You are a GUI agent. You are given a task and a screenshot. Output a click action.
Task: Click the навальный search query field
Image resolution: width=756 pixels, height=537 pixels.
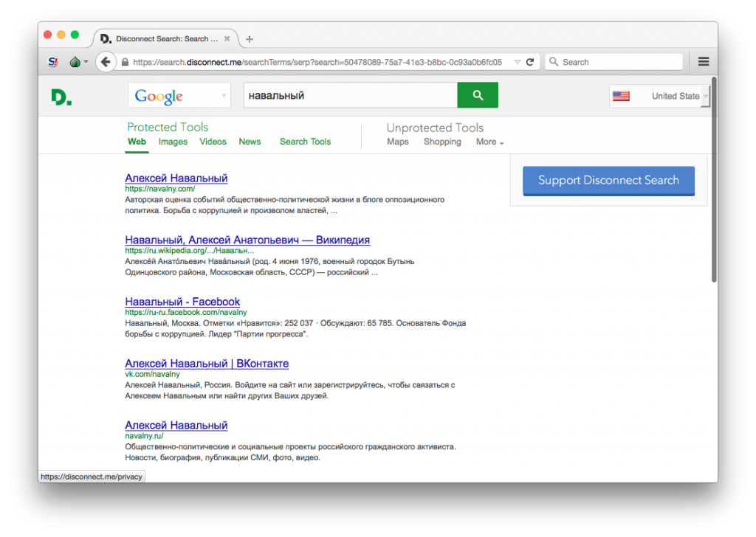click(x=351, y=95)
